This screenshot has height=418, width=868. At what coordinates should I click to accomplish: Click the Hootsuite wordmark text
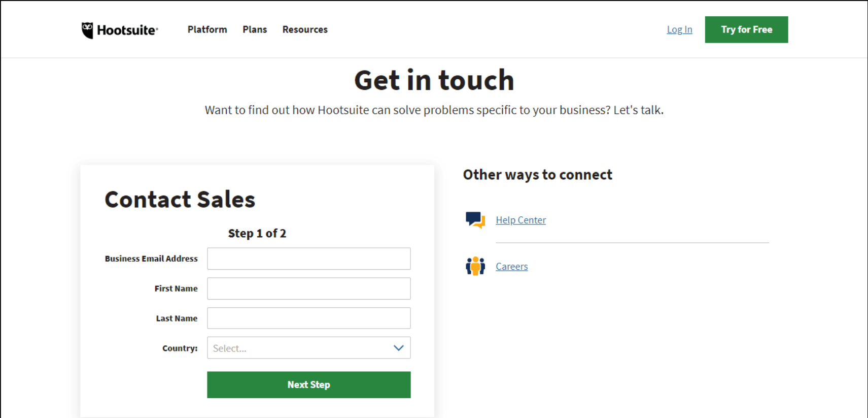coord(127,30)
